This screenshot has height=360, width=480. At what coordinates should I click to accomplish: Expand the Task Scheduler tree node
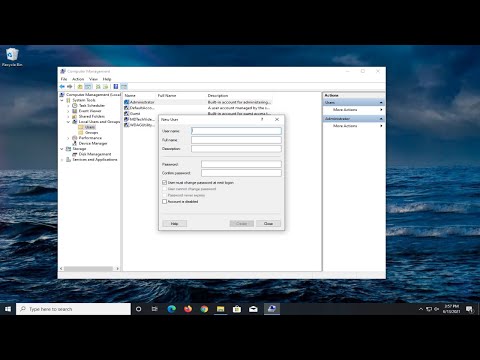pyautogui.click(x=68, y=105)
